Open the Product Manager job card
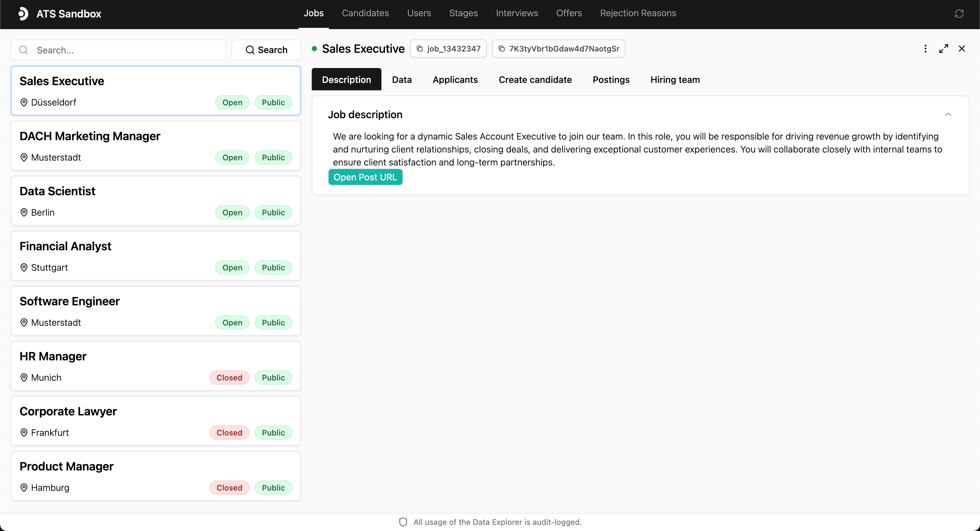This screenshot has width=980, height=531. [x=156, y=477]
